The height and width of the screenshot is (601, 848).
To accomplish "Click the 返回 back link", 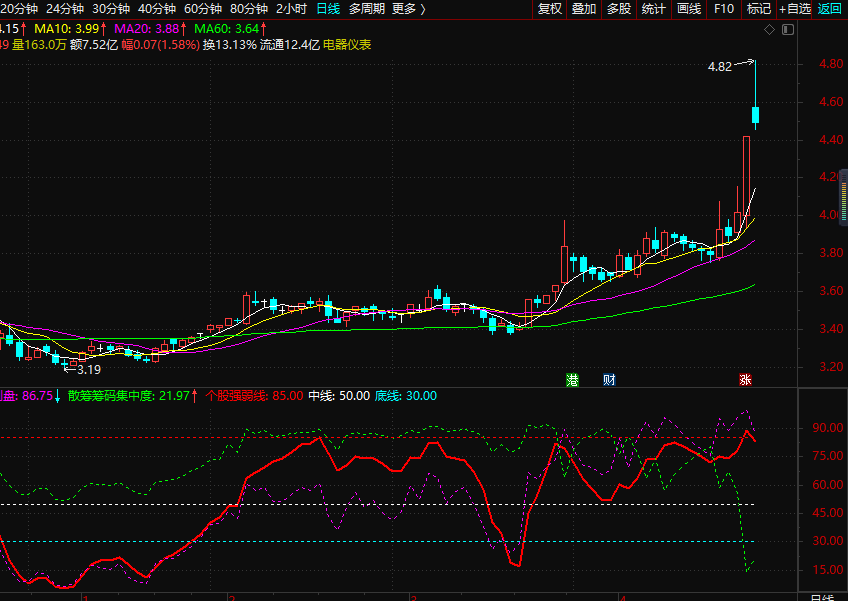I will [x=830, y=9].
